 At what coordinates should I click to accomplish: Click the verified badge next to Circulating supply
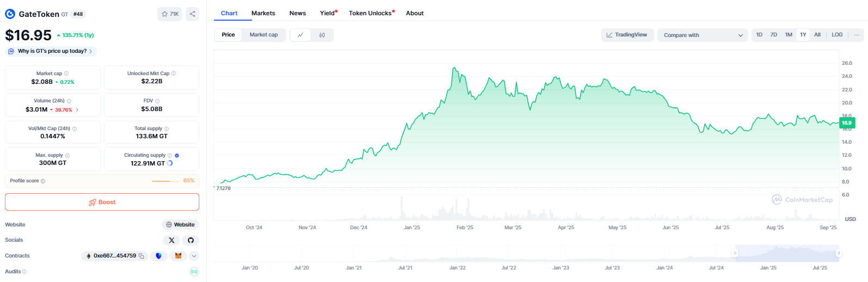click(x=177, y=156)
